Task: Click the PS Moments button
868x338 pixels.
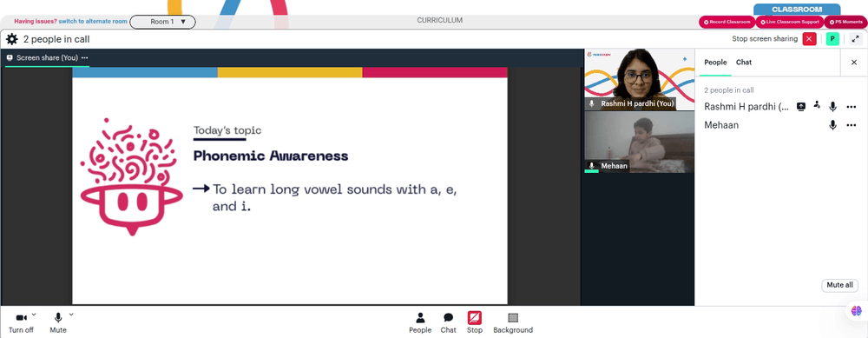Action: click(x=845, y=22)
